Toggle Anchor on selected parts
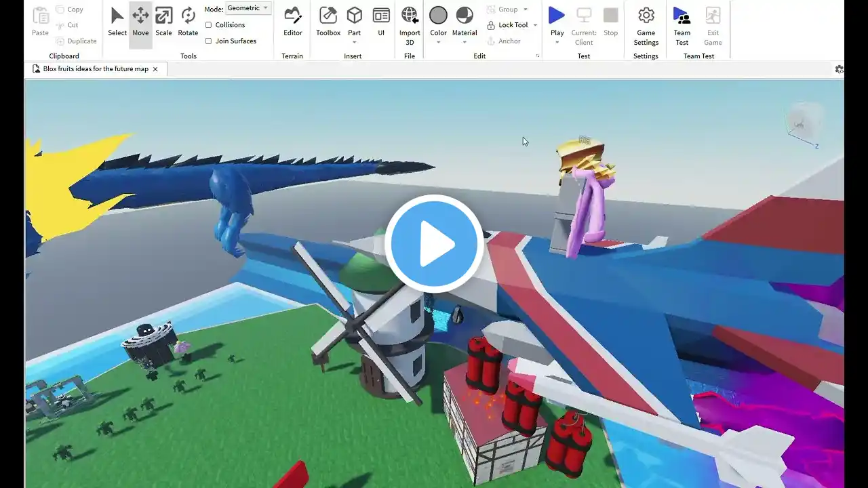Viewport: 868px width, 488px height. [504, 41]
